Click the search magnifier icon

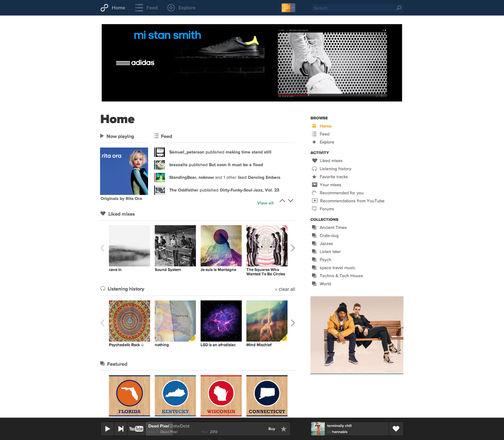[x=399, y=8]
